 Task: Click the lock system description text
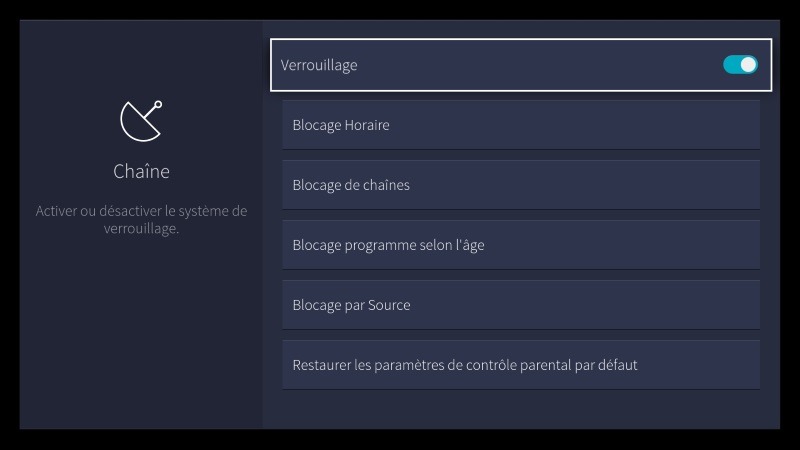(141, 220)
